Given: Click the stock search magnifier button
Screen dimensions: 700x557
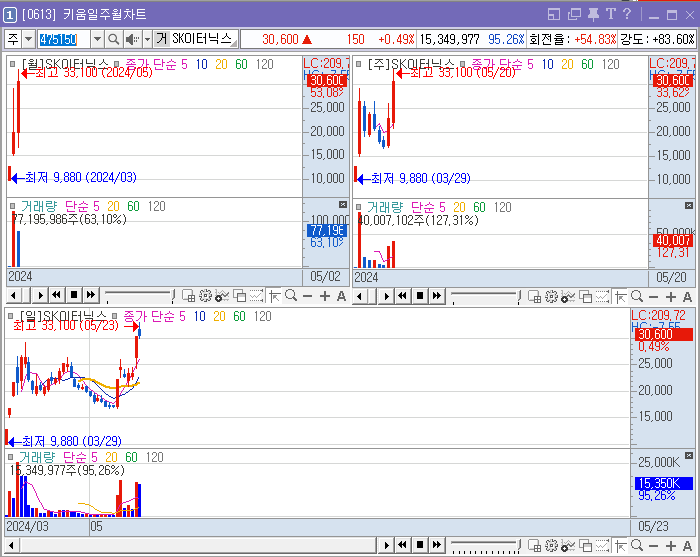Looking at the screenshot, I should click(113, 39).
